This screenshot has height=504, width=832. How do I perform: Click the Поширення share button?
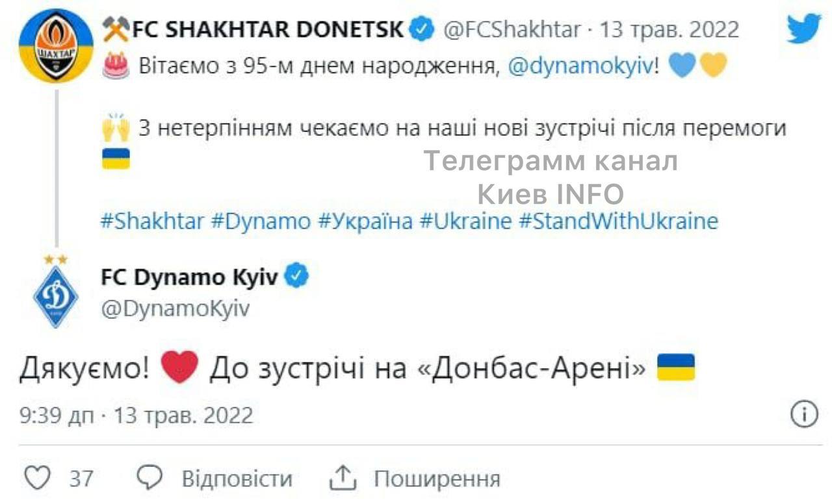pyautogui.click(x=437, y=479)
